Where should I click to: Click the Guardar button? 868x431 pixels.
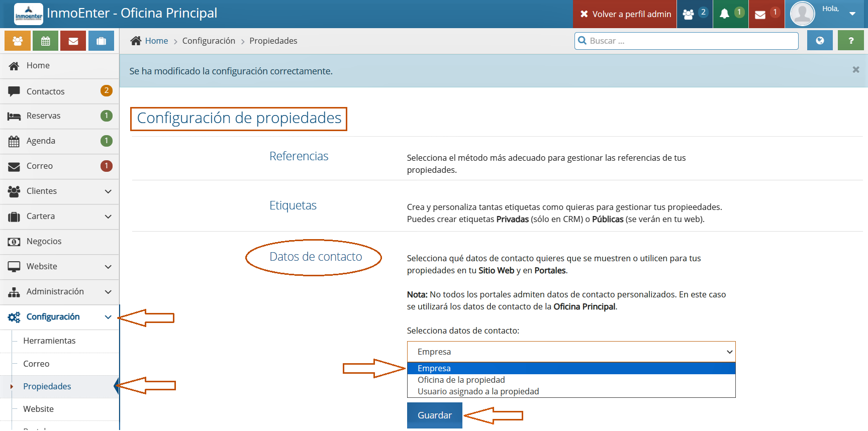tap(435, 415)
